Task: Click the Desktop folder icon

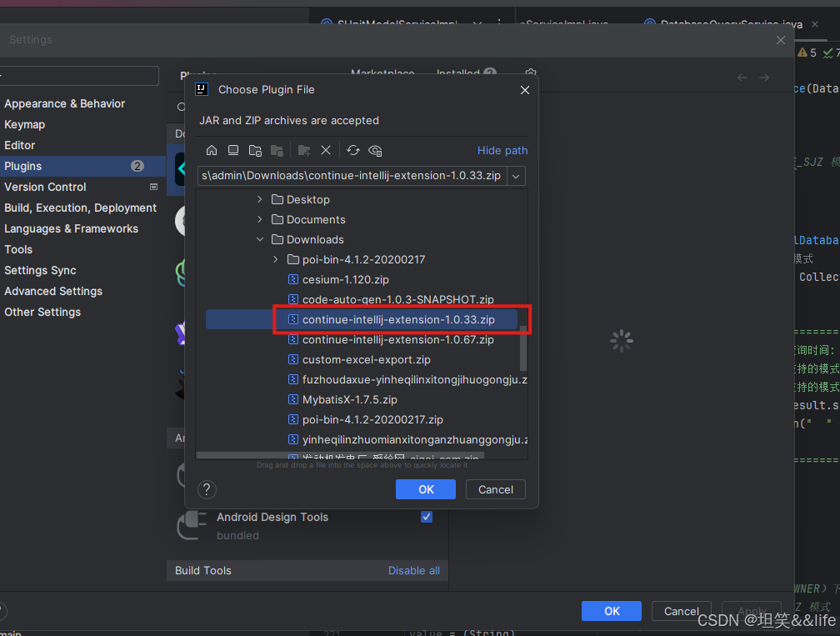Action: 277,199
